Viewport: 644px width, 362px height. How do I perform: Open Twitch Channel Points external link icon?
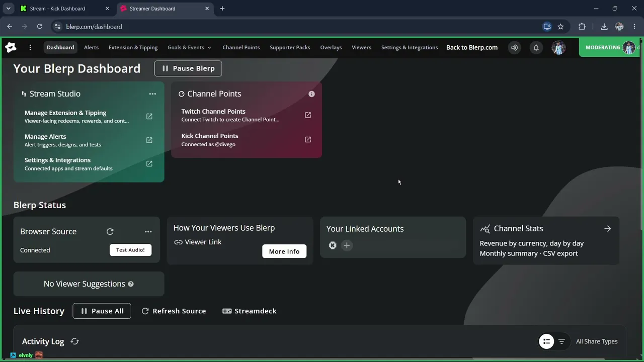click(308, 115)
